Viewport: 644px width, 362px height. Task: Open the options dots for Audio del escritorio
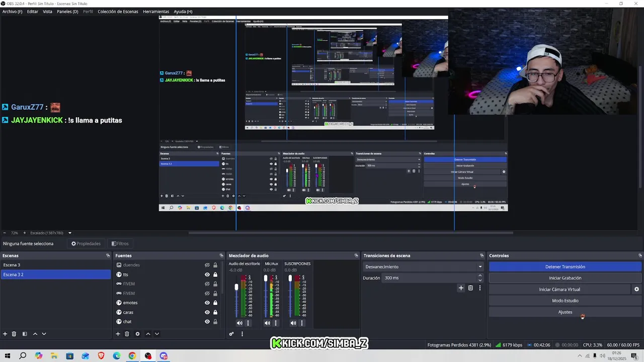(248, 323)
